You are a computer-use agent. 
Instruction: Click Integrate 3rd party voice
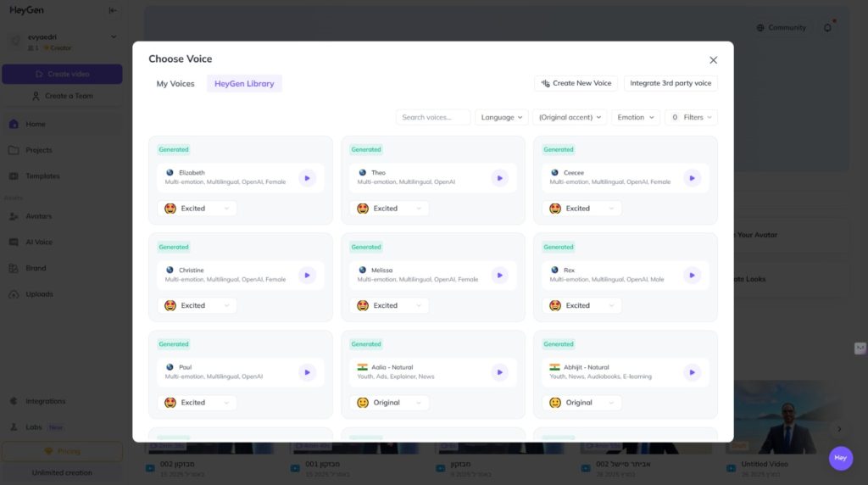pos(670,83)
